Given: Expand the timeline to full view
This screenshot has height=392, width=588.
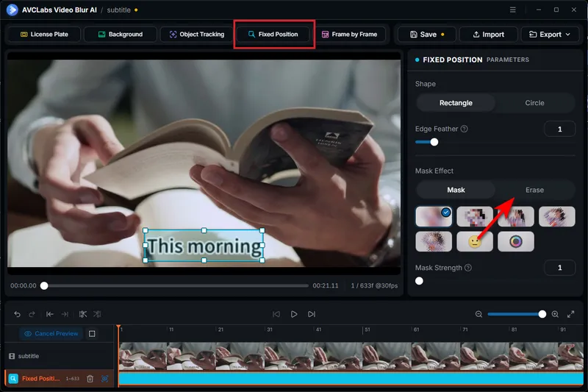Looking at the screenshot, I should 571,314.
